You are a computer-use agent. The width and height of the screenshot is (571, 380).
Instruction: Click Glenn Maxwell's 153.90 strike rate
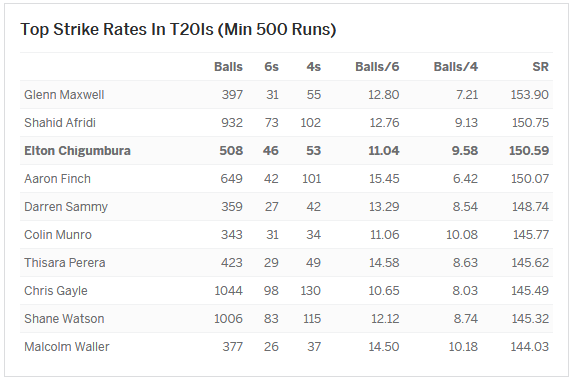tap(529, 95)
